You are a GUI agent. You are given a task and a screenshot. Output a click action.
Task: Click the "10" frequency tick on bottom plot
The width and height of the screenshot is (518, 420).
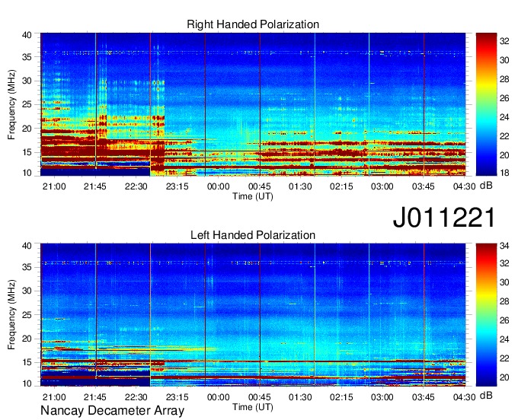coord(27,383)
